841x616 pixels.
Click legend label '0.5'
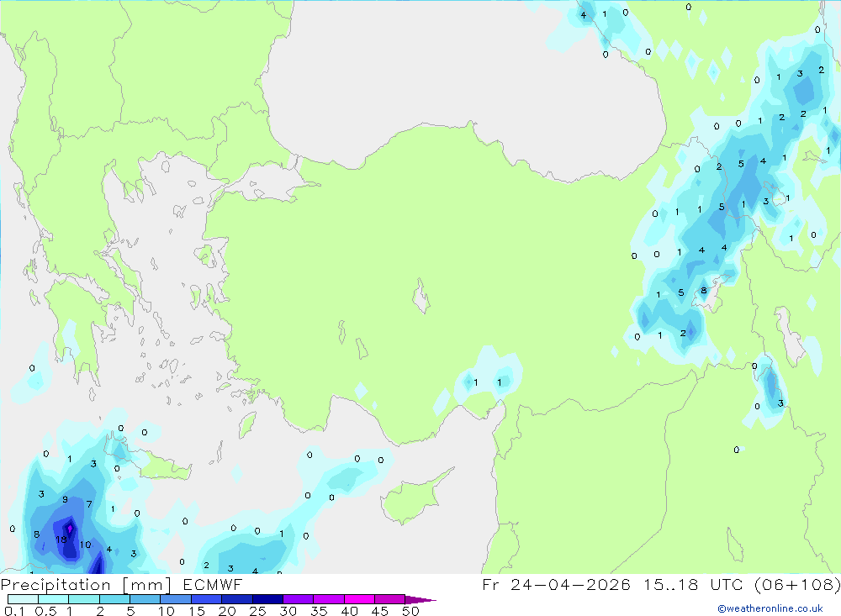pos(45,611)
